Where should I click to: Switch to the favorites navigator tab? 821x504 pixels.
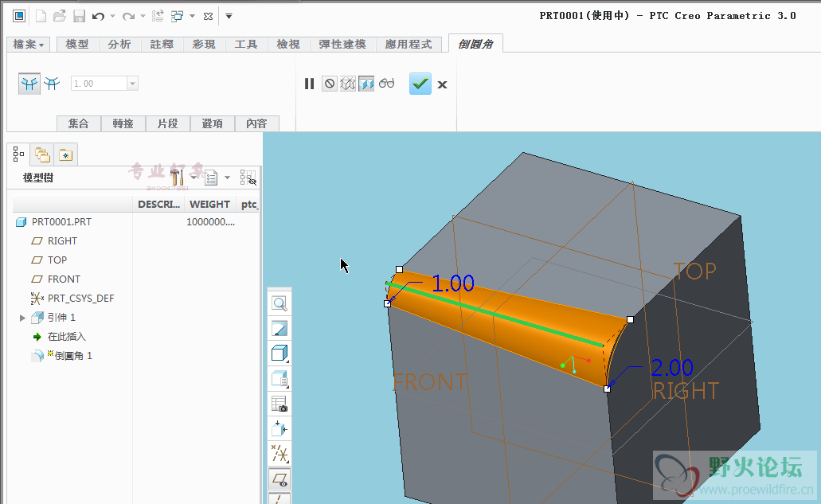pyautogui.click(x=66, y=154)
